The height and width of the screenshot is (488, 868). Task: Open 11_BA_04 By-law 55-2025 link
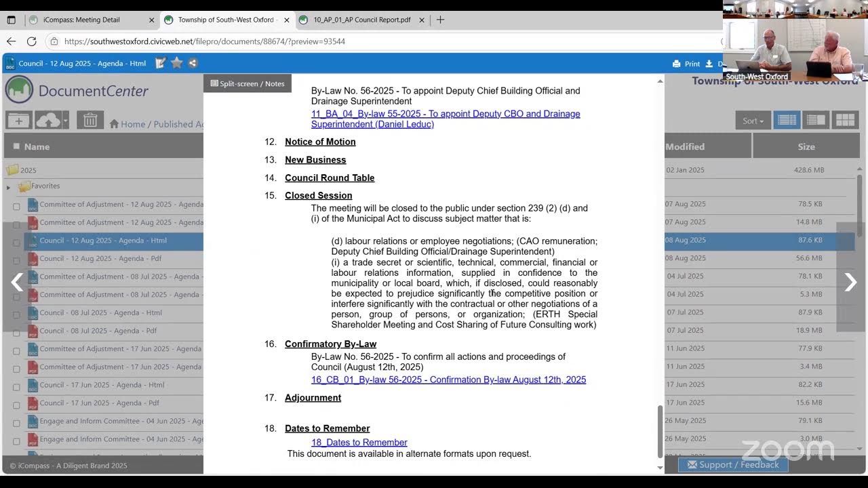click(446, 119)
